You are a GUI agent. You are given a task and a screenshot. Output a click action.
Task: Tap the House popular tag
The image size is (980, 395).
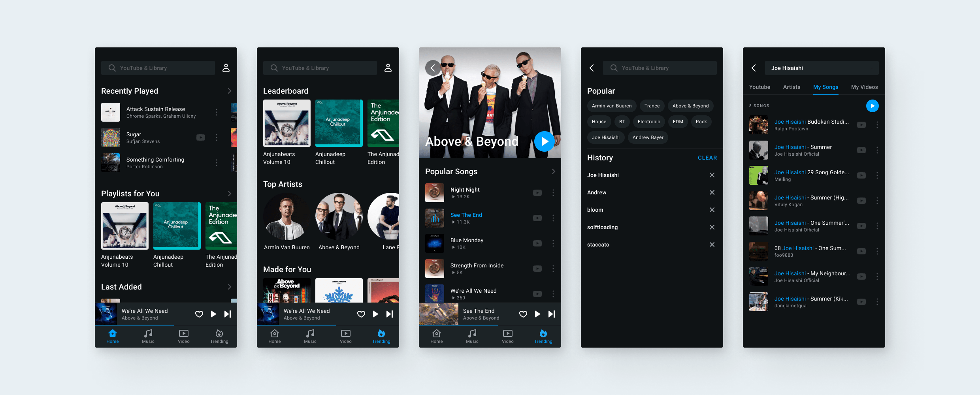point(599,122)
